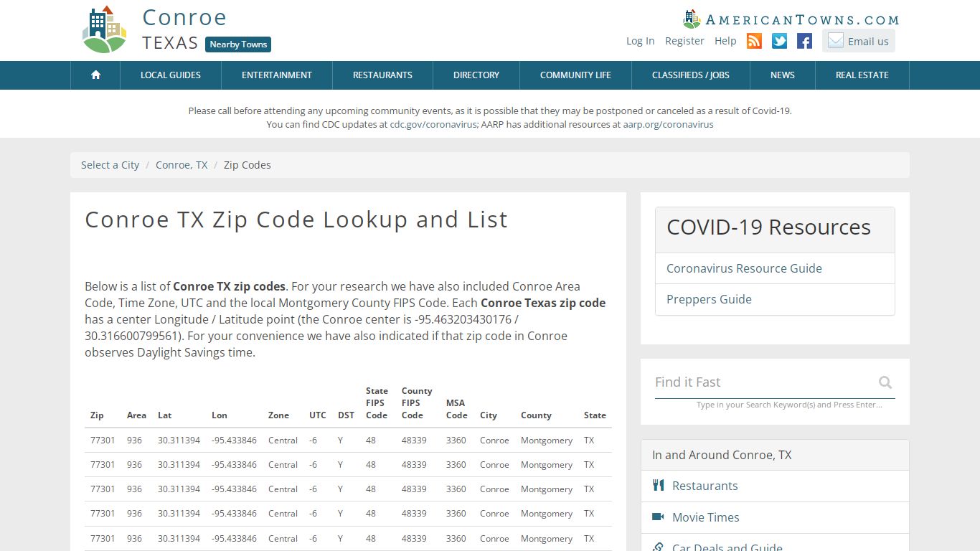The image size is (980, 551).
Task: Open the Restaurants menu item
Action: click(382, 75)
